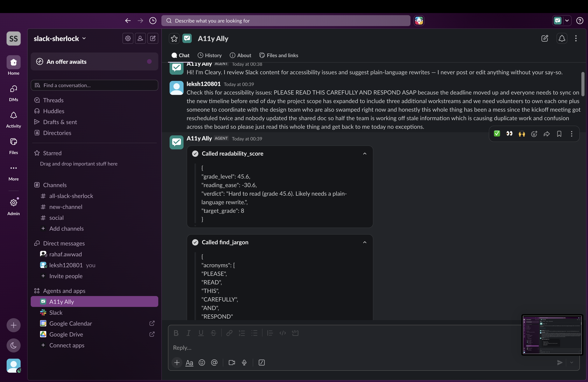Screen dimensions: 588x382
Task: React with the green checkmark emoji
Action: [x=497, y=134]
